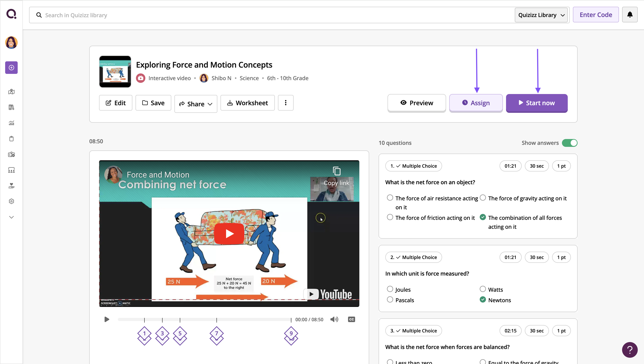
Task: Open the library books sidebar icon
Action: (11, 107)
